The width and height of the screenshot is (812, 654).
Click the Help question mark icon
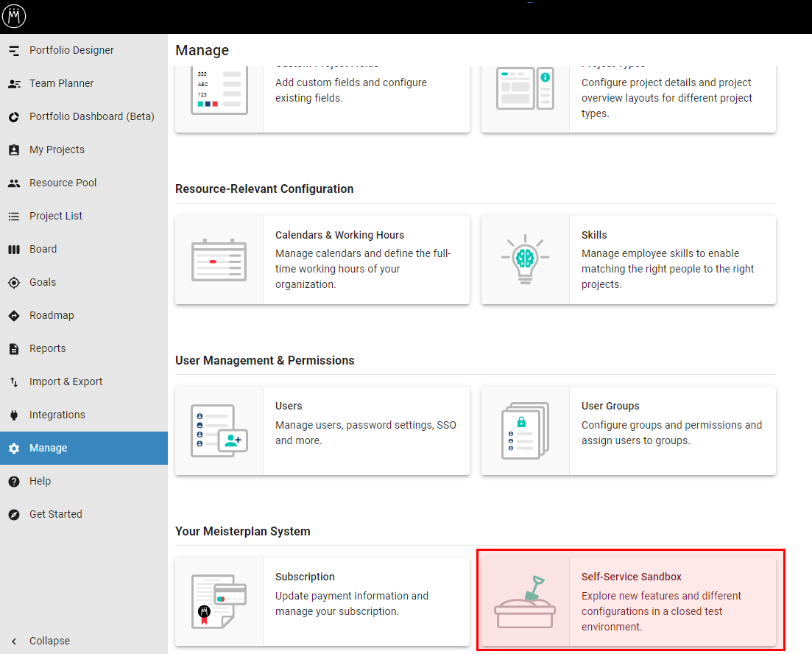(x=14, y=482)
